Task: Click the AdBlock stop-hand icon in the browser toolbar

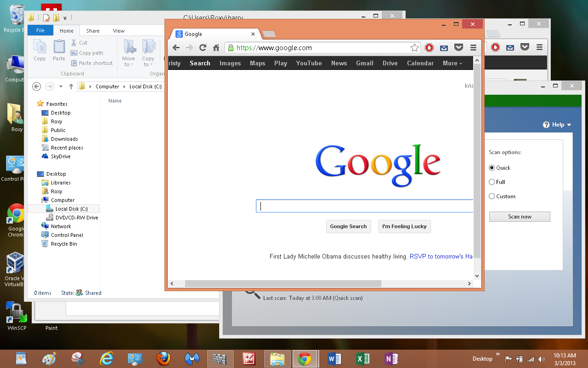Action: pyautogui.click(x=429, y=47)
